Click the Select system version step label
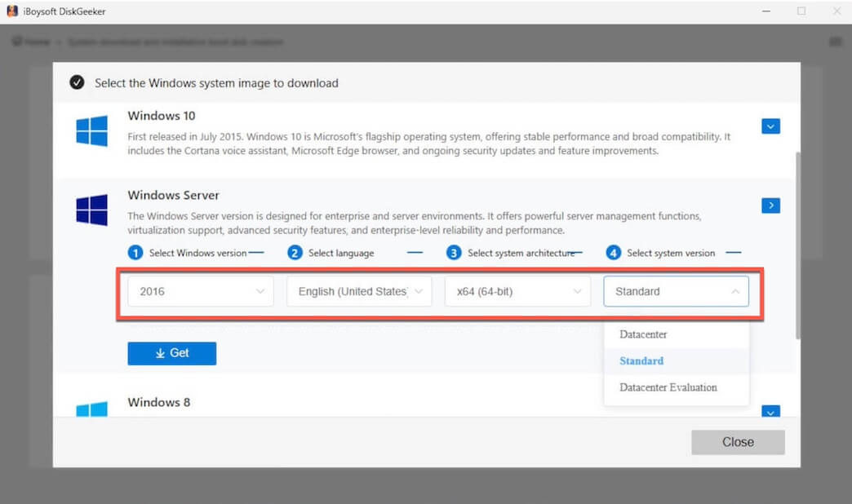 (x=671, y=253)
